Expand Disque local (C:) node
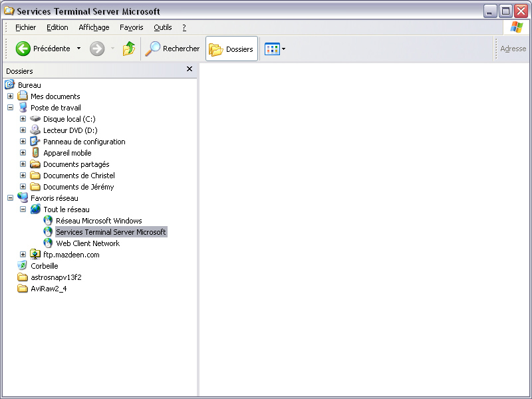 click(23, 119)
